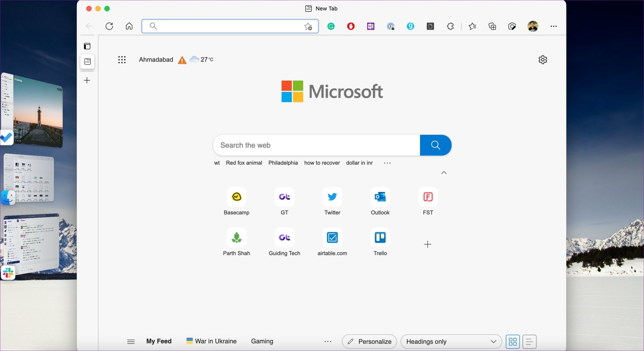Open the Trello quick link
This screenshot has width=644, height=351.
click(380, 242)
